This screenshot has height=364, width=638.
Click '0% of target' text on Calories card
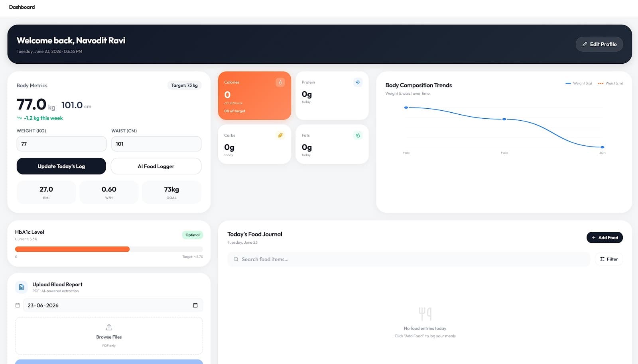(235, 111)
